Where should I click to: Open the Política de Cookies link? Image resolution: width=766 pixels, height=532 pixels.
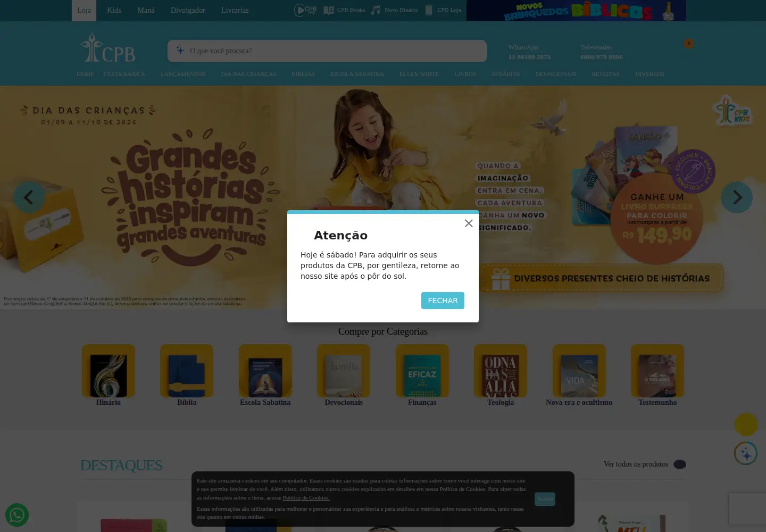[x=306, y=498]
